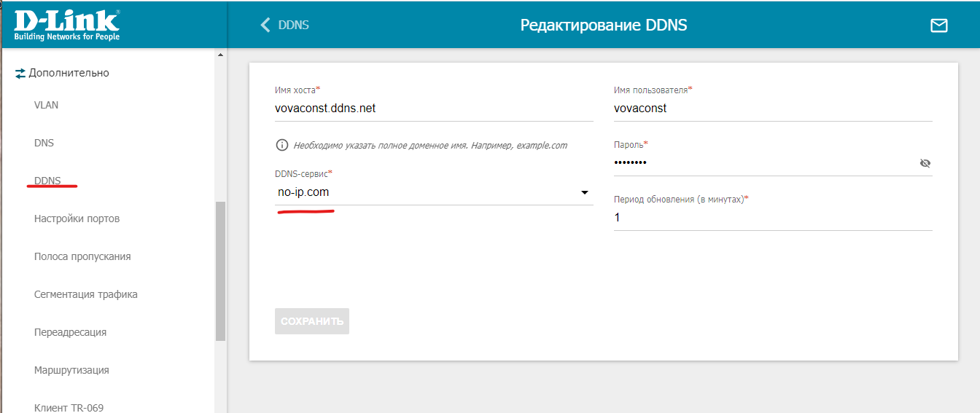The width and height of the screenshot is (980, 413).
Task: Click the Период обновления field
Action: 772,218
